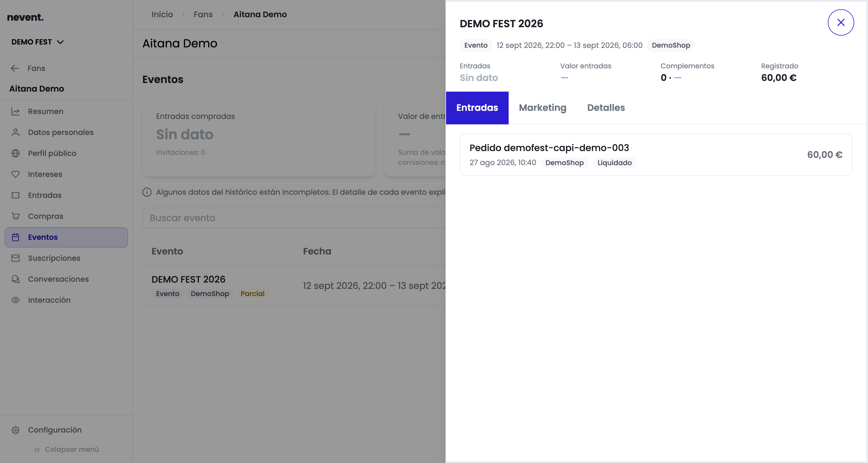This screenshot has width=868, height=463.
Task: Click the Registrado 60,00 € value
Action: [779, 78]
